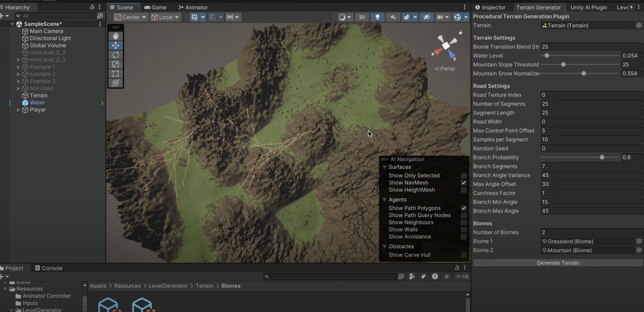Open grid snapping dropdown arrow
Image resolution: width=644 pixels, height=312 pixels.
pyautogui.click(x=203, y=17)
